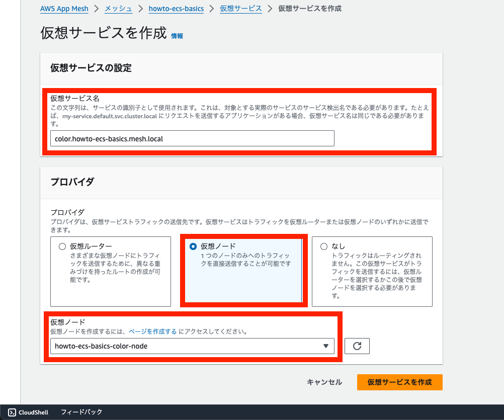This screenshot has height=420, width=504.
Task: Click the 仮想サービス名 field label
Action: coord(75,98)
